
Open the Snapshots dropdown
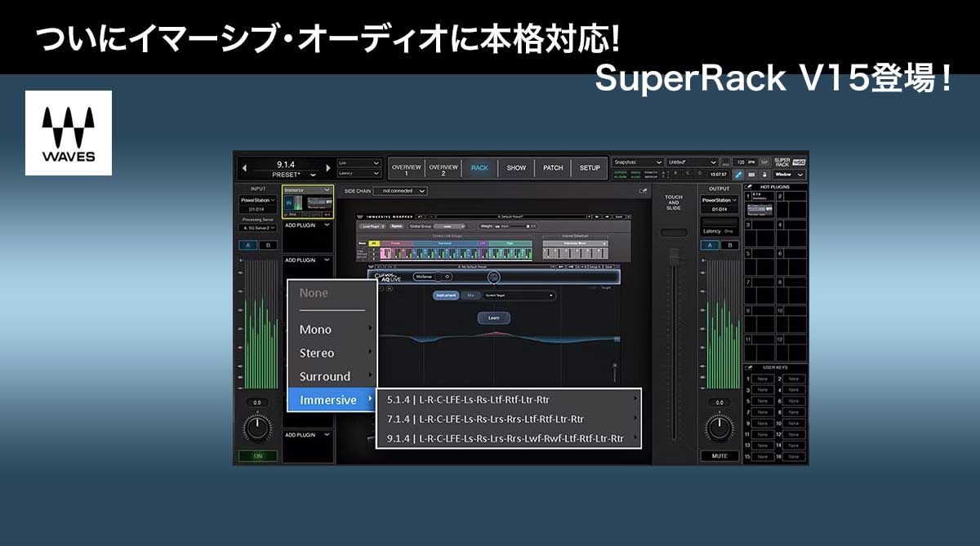pyautogui.click(x=638, y=162)
